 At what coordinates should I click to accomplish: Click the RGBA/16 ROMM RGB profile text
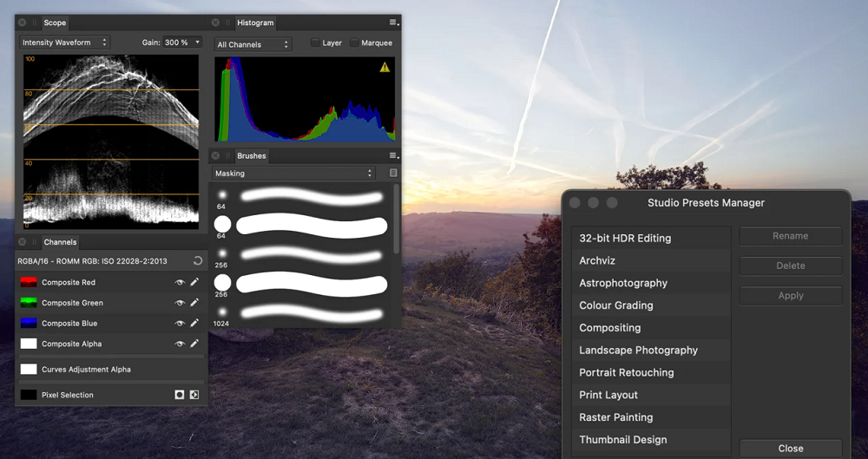pos(93,261)
